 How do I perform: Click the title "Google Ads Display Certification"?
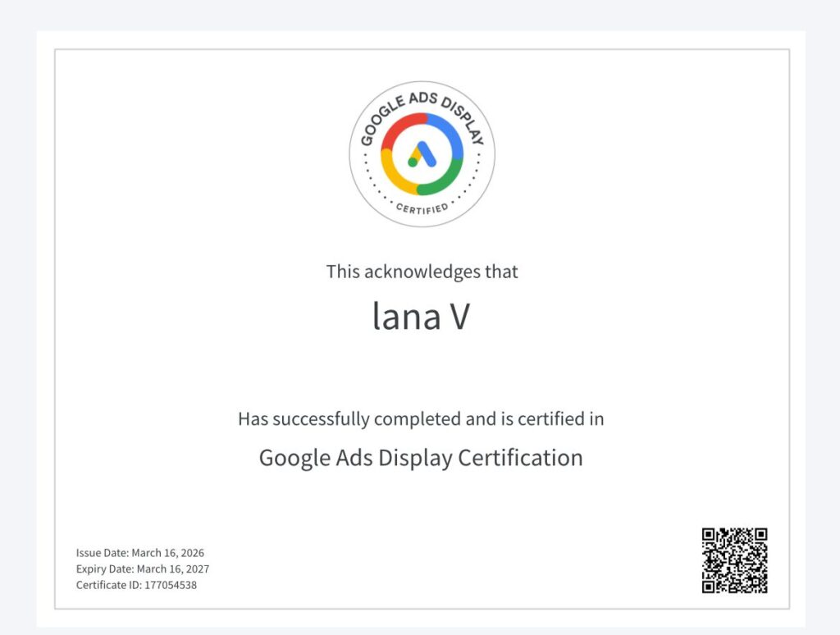pyautogui.click(x=421, y=458)
